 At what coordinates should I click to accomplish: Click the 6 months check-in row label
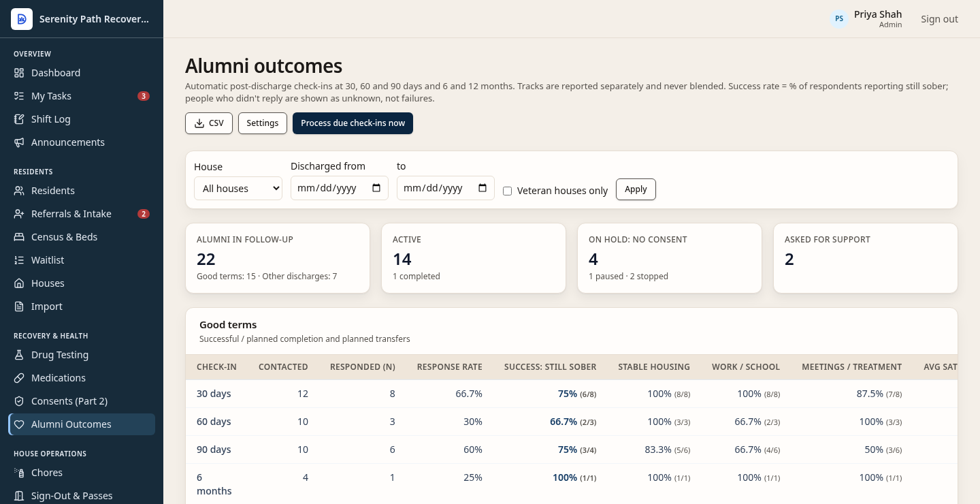[214, 484]
